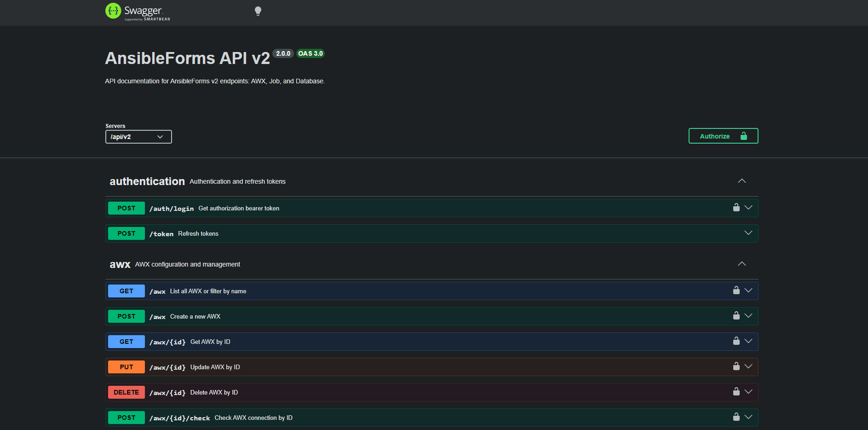Viewport: 868px width, 430px height.
Task: Click the lock icon on POST /auth/login
Action: [736, 207]
